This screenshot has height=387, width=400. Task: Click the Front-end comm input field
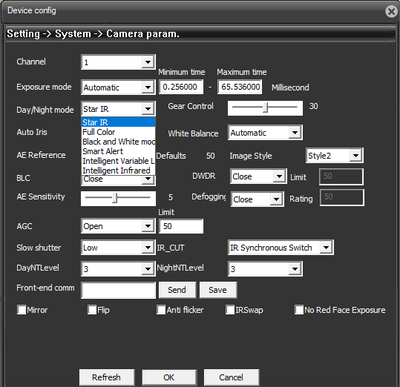(x=118, y=290)
